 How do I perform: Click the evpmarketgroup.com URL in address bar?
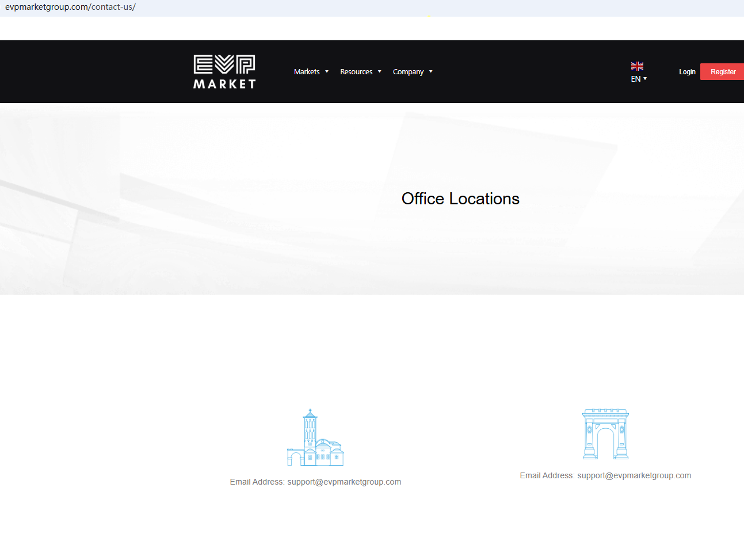tap(70, 7)
